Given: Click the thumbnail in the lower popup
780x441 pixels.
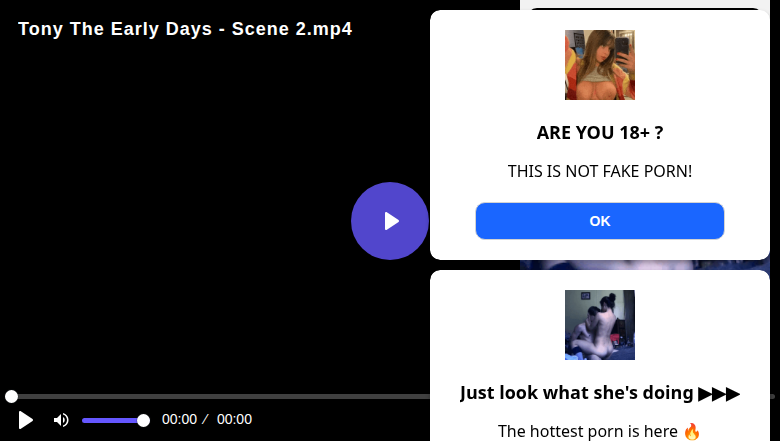Looking at the screenshot, I should [x=599, y=325].
